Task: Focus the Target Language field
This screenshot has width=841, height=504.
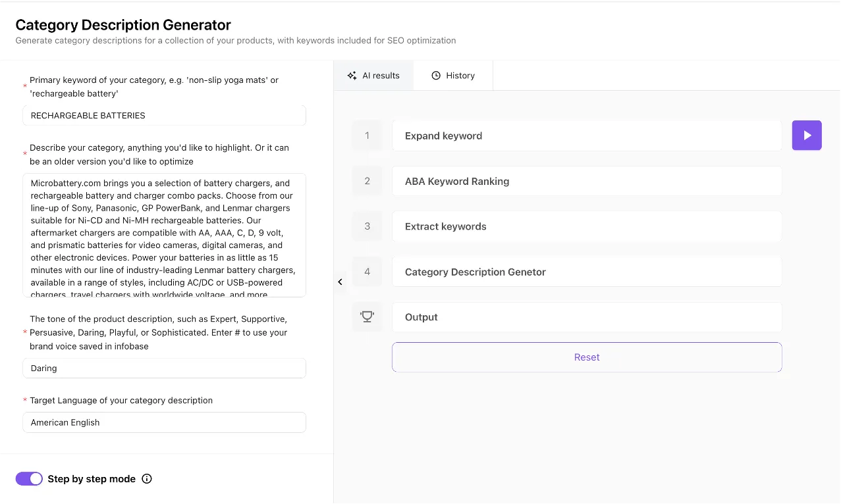Action: point(164,422)
